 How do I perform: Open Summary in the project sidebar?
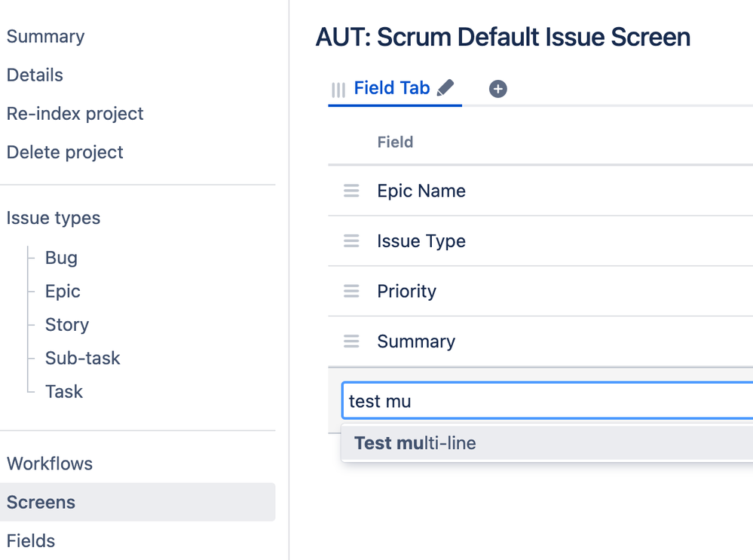tap(45, 36)
